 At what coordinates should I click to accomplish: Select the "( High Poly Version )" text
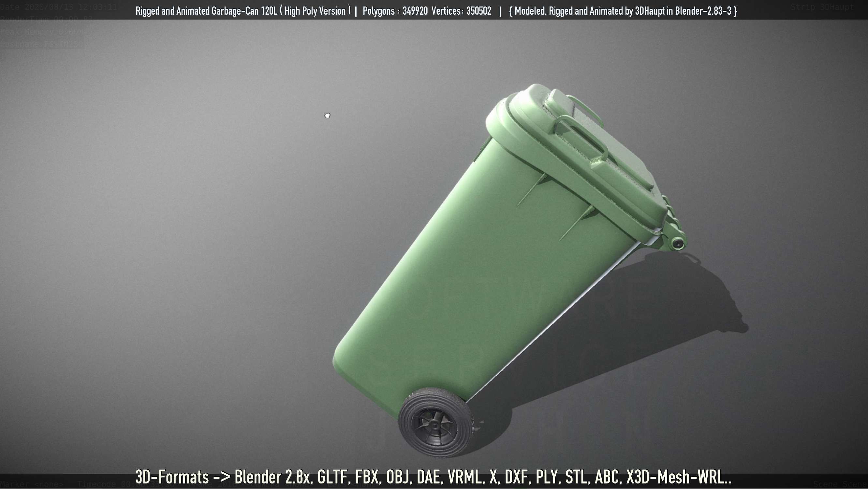316,11
